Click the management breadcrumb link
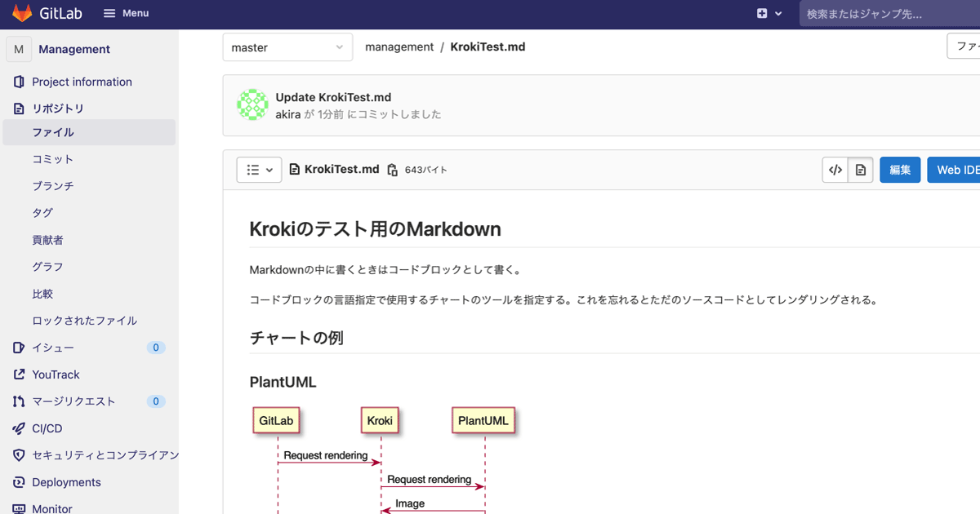The width and height of the screenshot is (980, 514). (x=399, y=47)
